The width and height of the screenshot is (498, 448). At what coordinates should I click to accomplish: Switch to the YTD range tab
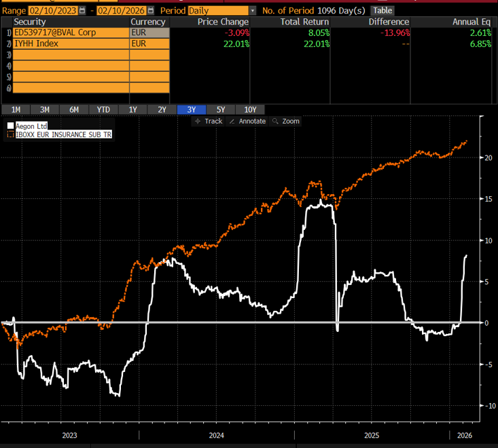[103, 110]
